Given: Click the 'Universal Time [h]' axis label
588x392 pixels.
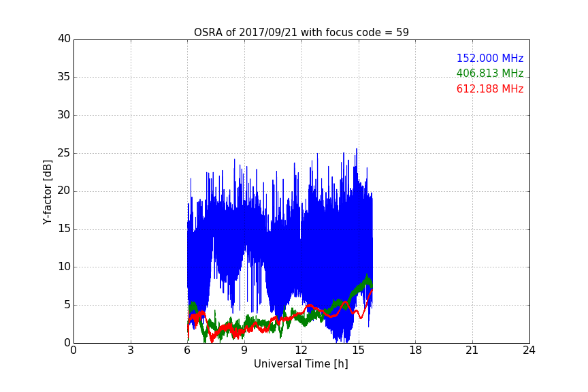Looking at the screenshot, I should point(301,364).
